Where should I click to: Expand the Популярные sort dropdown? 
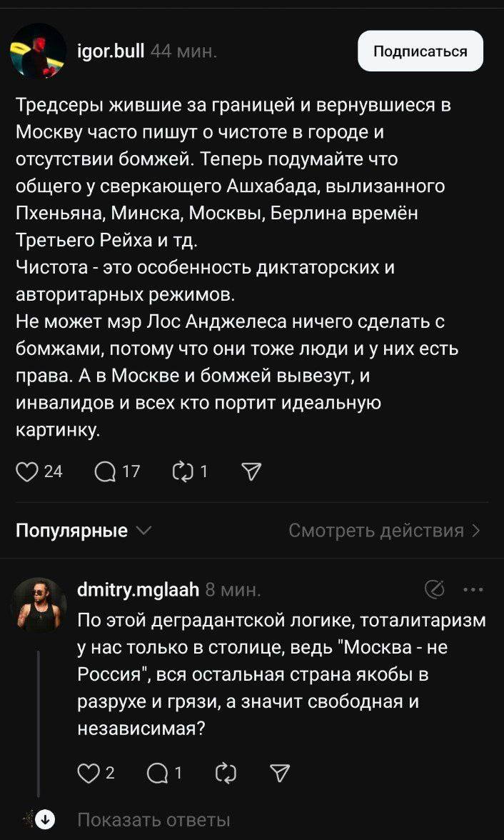84,531
